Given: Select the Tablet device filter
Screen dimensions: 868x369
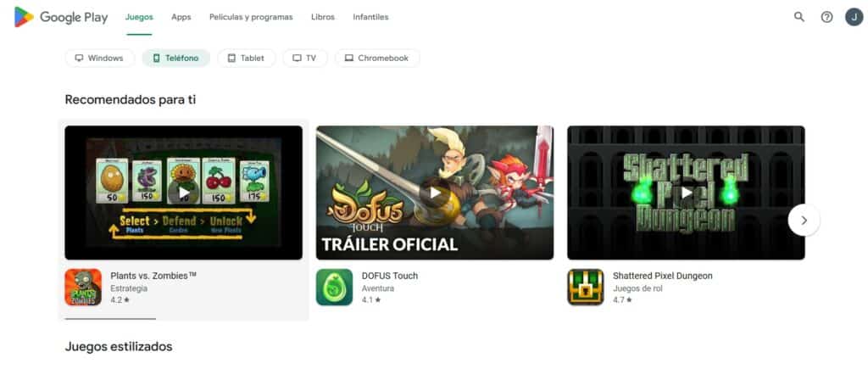Looking at the screenshot, I should (x=247, y=59).
